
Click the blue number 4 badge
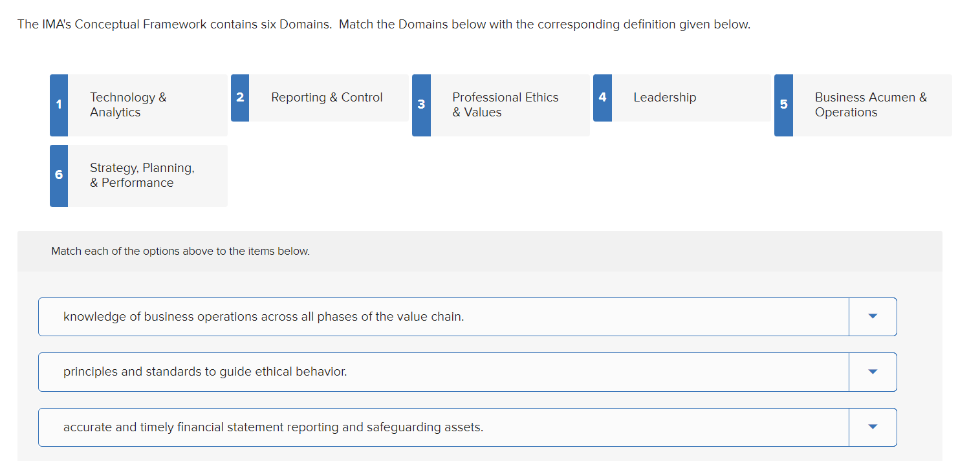click(x=602, y=97)
